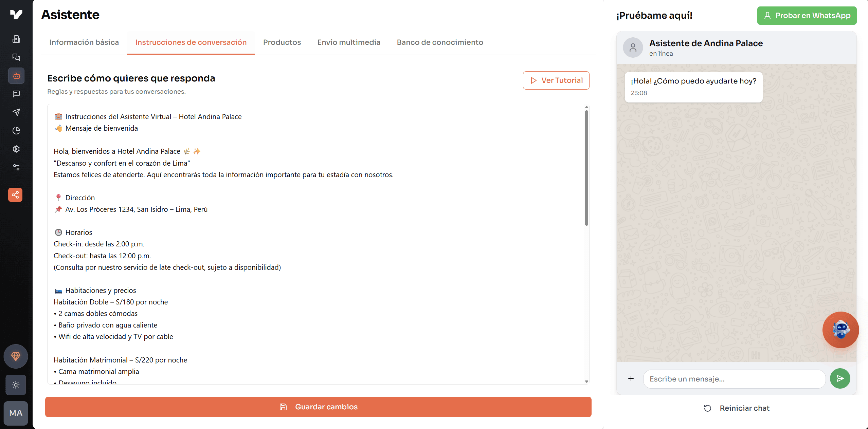
Task: Click the line 'Habitación Matrimonial – S/220 por noche'
Action: coord(120,360)
